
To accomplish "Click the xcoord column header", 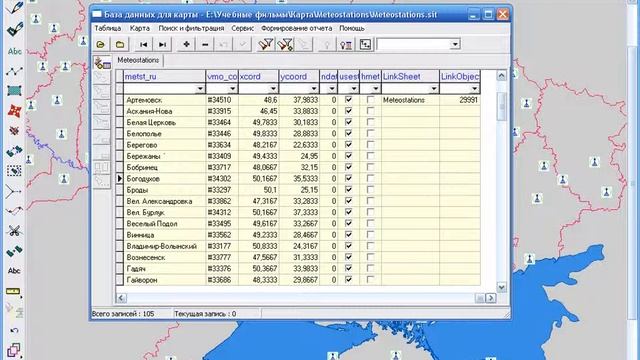I will pyautogui.click(x=259, y=76).
